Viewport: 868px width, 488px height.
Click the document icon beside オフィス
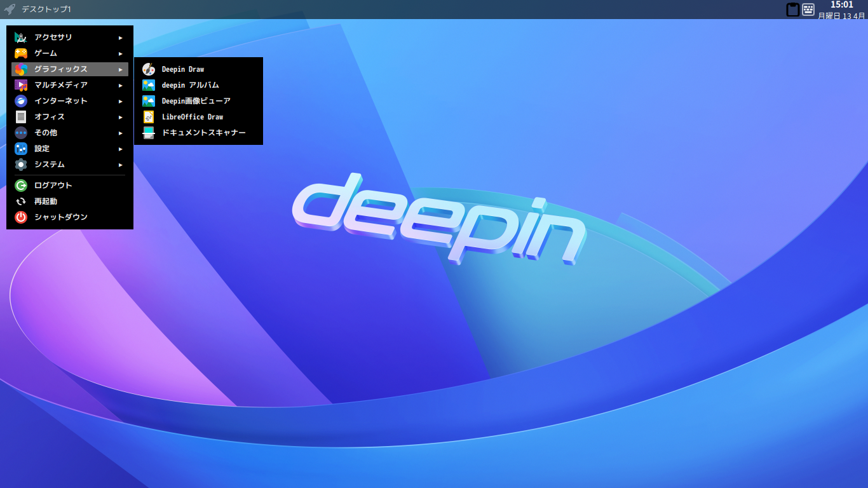click(x=21, y=117)
